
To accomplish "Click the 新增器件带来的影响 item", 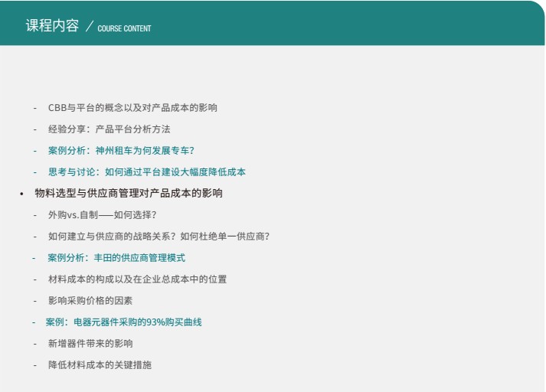I will tap(90, 344).
